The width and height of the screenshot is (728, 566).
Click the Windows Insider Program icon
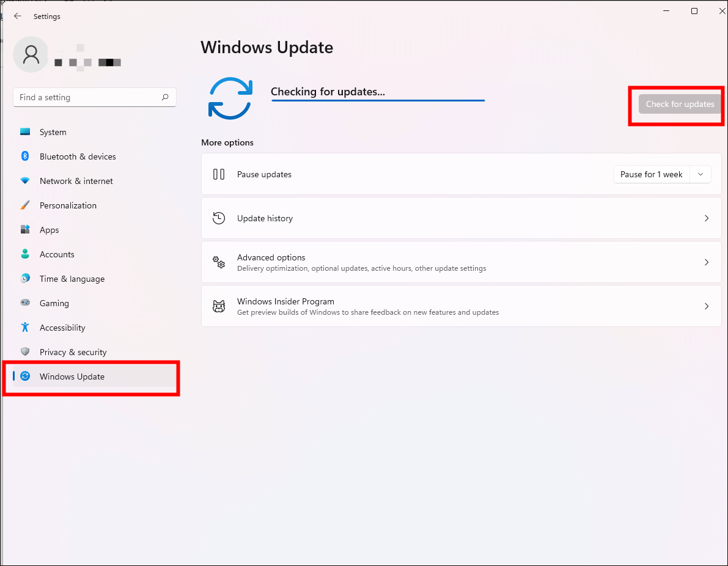tap(219, 306)
